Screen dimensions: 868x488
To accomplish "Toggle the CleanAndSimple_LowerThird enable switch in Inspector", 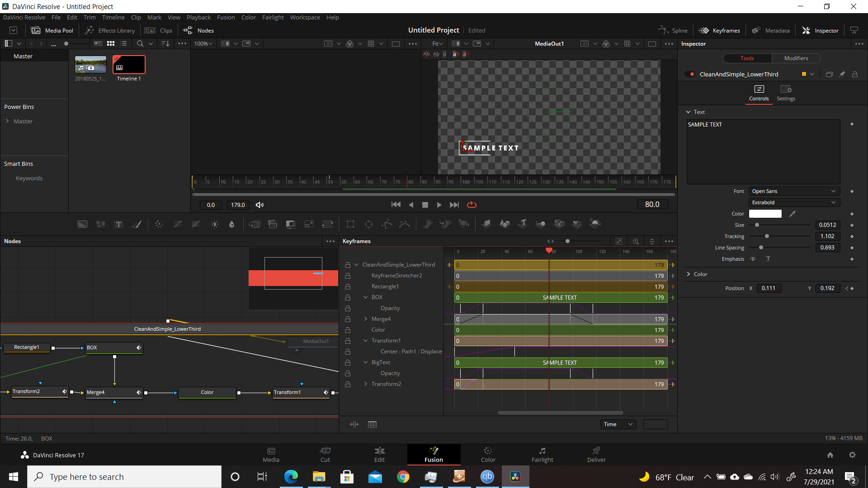I will point(690,74).
